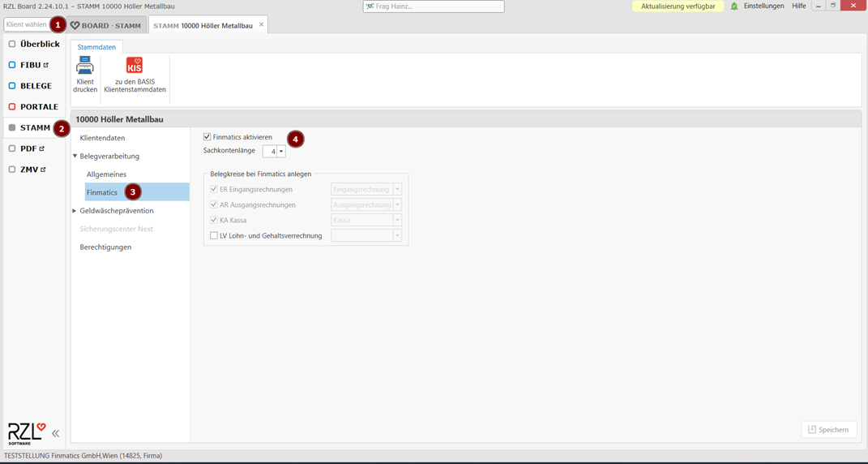Open the Hilfe menu
This screenshot has height=464, width=868.
click(798, 6)
